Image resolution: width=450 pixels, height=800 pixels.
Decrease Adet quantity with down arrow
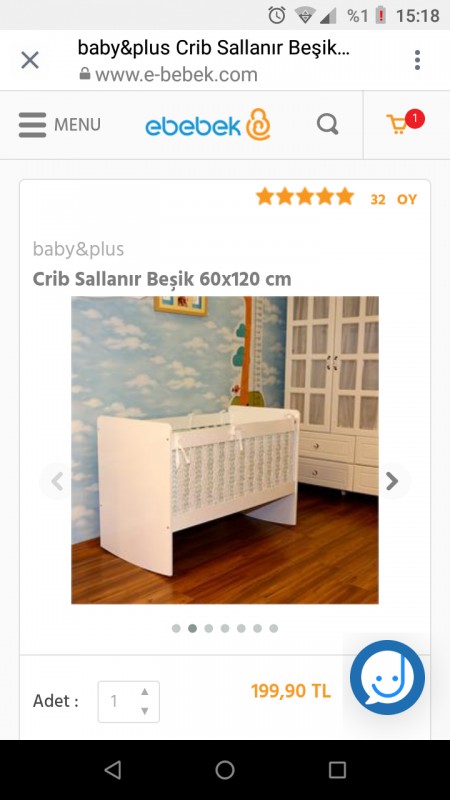pos(145,711)
